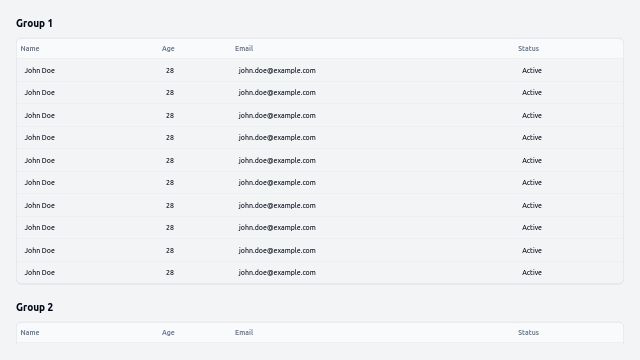This screenshot has width=640, height=360.
Task: Click John Doe in Group 1's first row
Action: point(40,71)
